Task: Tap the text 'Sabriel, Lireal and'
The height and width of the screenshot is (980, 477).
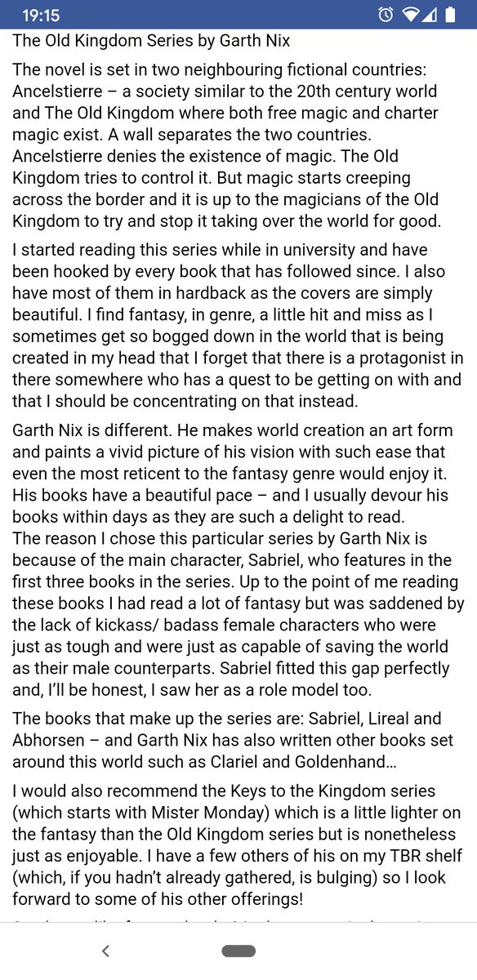Action: [370, 719]
